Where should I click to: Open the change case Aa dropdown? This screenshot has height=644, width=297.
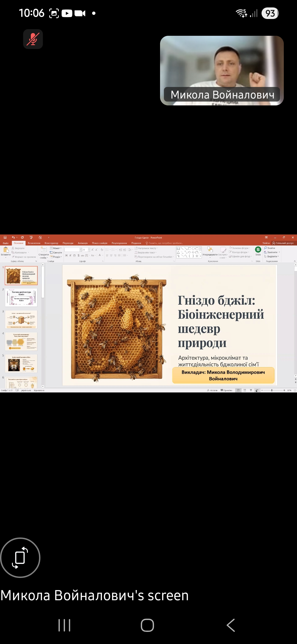93,255
